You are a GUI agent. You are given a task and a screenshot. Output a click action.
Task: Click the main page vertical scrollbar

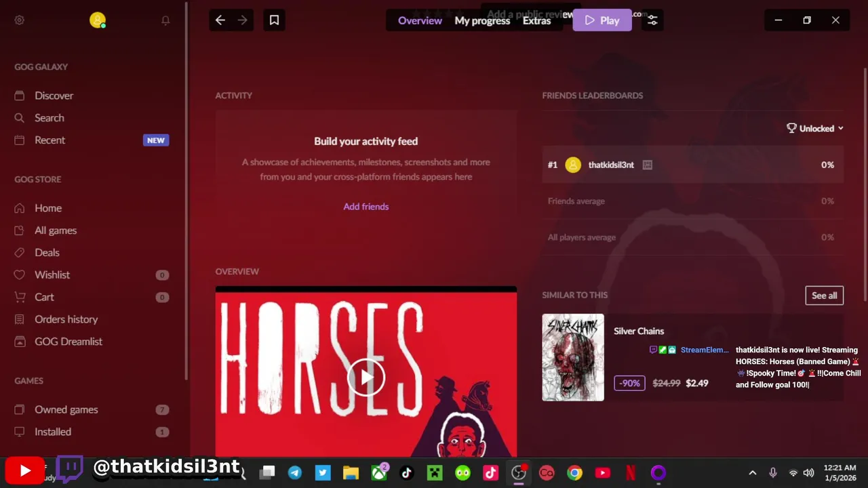pyautogui.click(x=865, y=183)
